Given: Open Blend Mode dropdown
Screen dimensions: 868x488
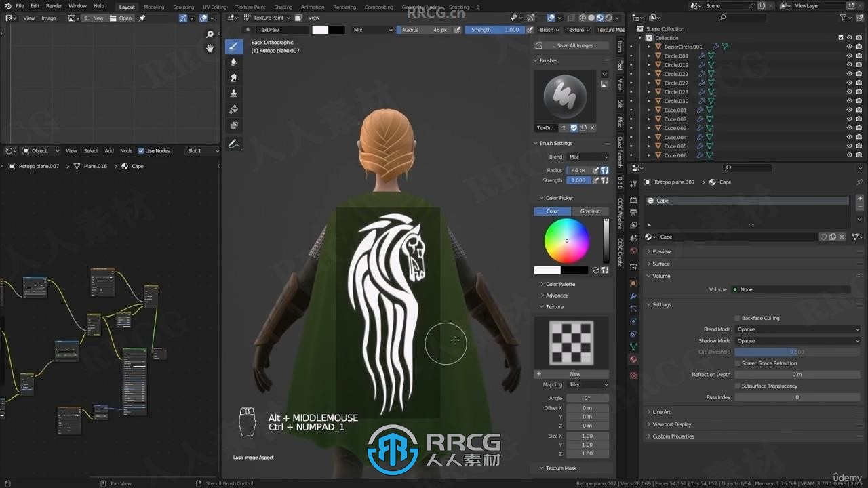Looking at the screenshot, I should coord(797,329).
